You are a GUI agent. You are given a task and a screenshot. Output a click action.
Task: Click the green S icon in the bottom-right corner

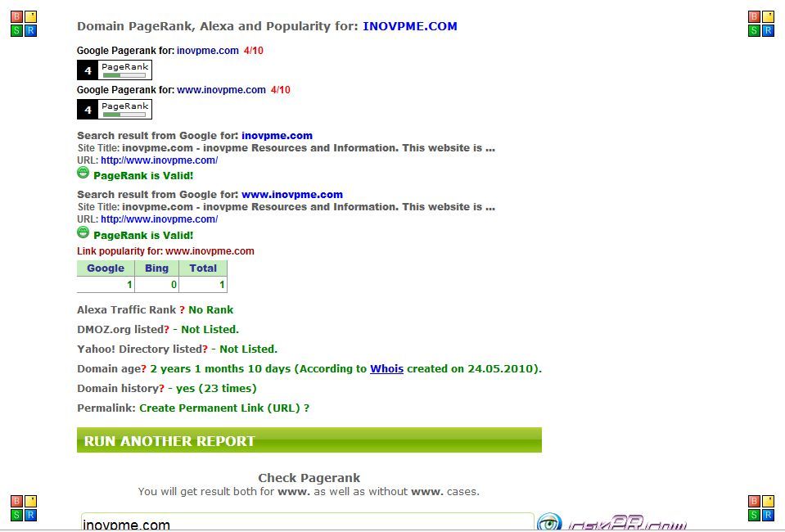[754, 515]
